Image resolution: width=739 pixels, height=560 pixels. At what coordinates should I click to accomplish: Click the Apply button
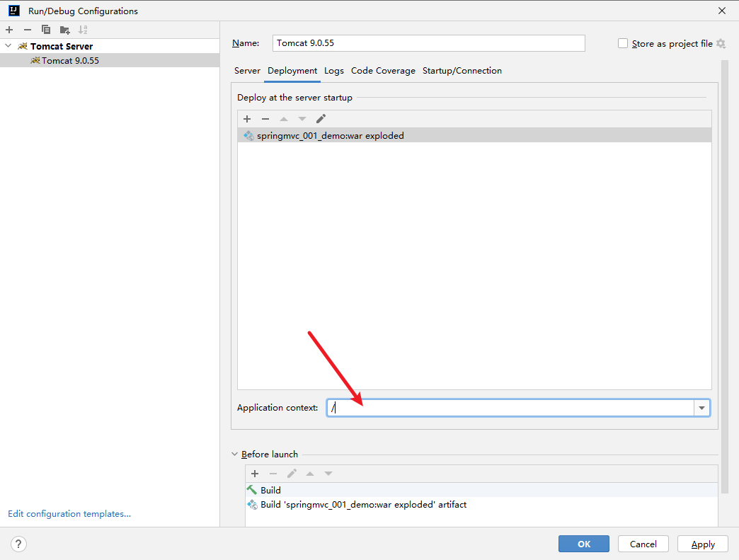click(703, 544)
